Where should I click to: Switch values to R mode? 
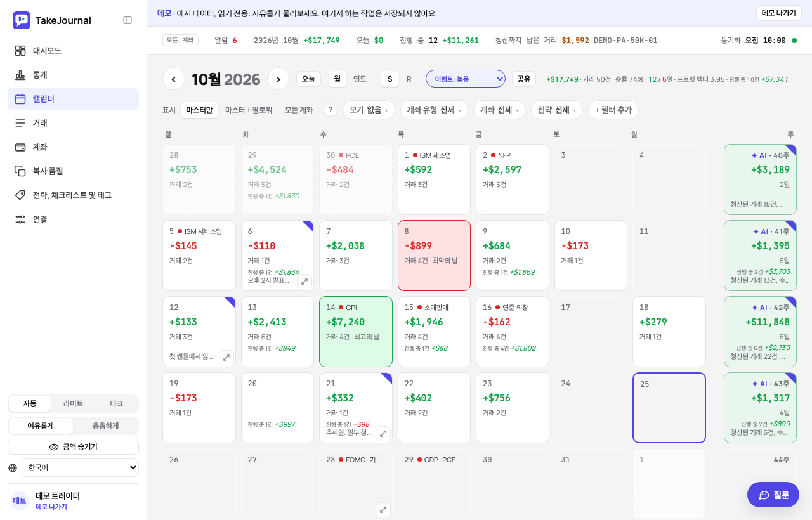point(409,79)
